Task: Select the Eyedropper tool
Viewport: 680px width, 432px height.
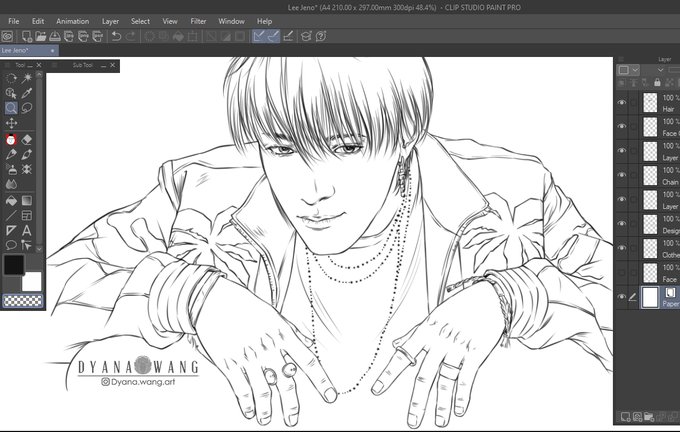Action: 27,93
